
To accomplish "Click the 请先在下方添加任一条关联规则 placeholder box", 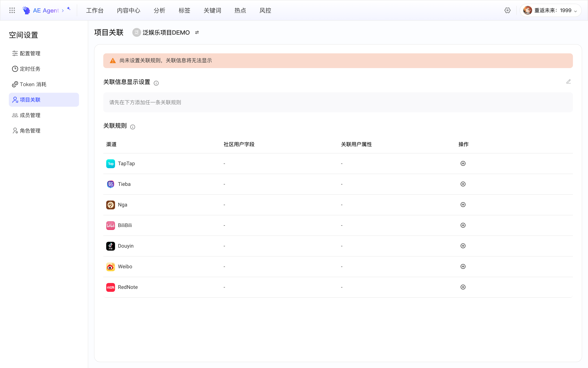I will [338, 102].
